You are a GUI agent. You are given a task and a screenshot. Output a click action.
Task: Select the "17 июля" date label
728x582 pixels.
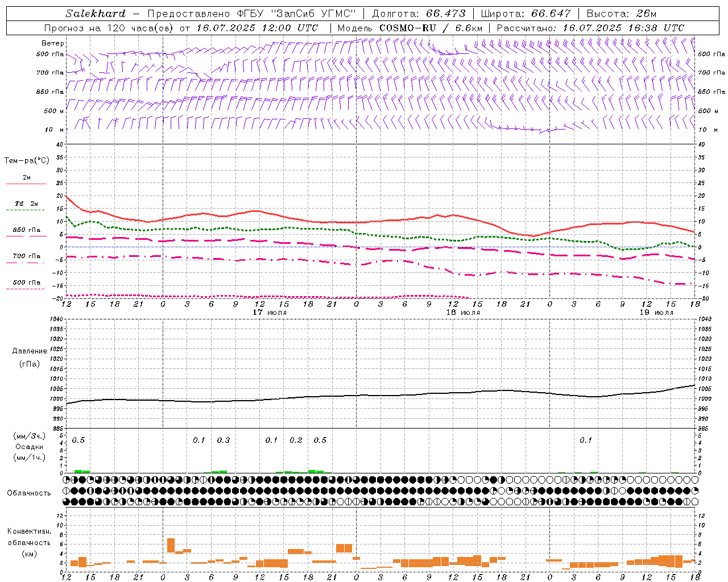click(x=270, y=312)
